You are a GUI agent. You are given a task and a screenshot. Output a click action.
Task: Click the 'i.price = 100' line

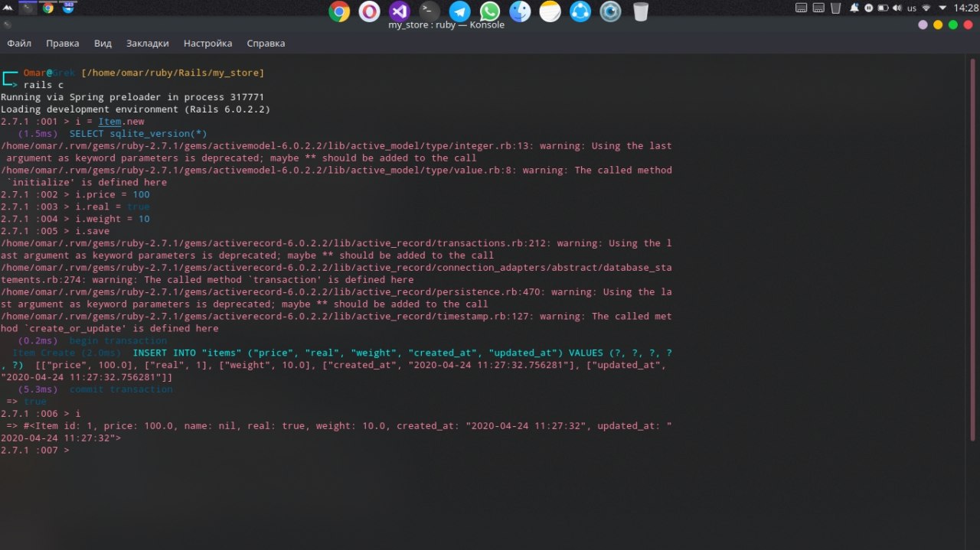[x=75, y=195]
